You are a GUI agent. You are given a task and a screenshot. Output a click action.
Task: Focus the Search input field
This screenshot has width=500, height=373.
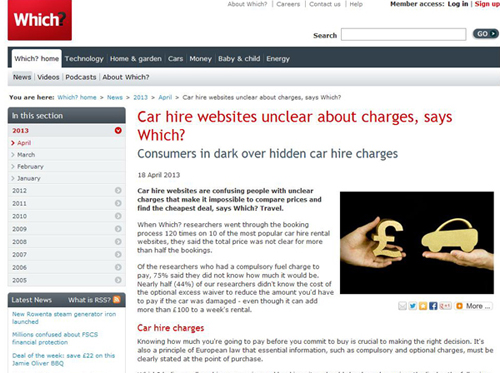pyautogui.click(x=404, y=34)
